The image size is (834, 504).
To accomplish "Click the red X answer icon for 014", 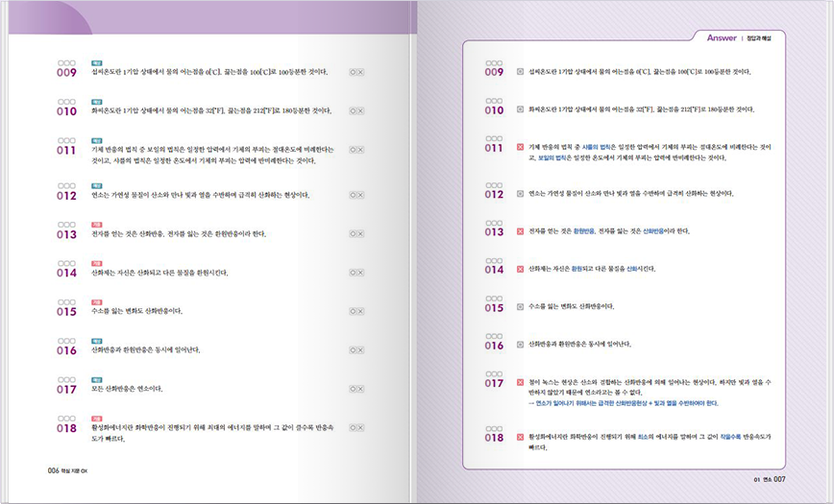I will 520,269.
